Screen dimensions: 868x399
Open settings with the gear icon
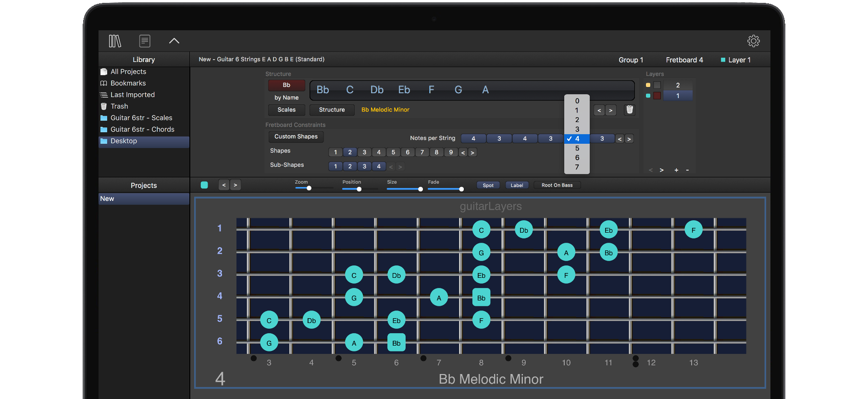point(753,41)
